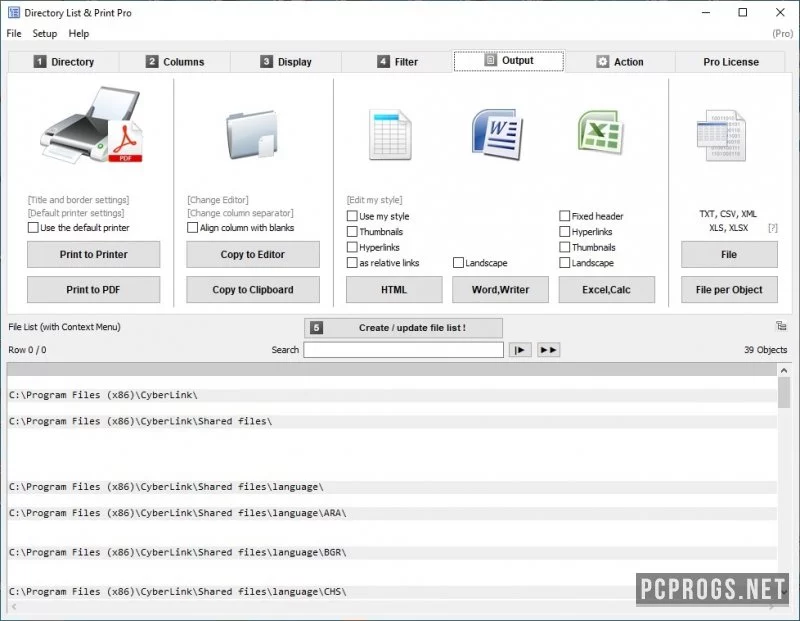Image resolution: width=800 pixels, height=621 pixels.
Task: Click the tree view icon above object count
Action: [x=781, y=326]
